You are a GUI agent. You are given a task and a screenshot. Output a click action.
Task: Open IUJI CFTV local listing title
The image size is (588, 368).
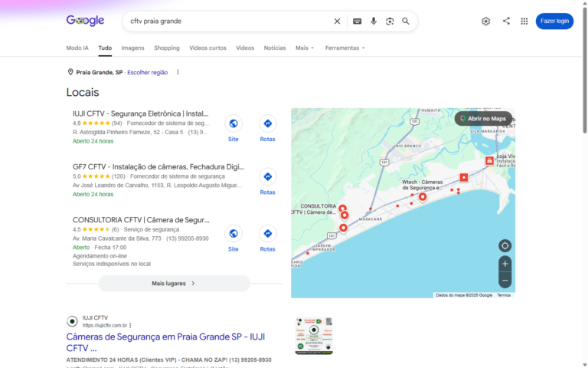pos(141,113)
